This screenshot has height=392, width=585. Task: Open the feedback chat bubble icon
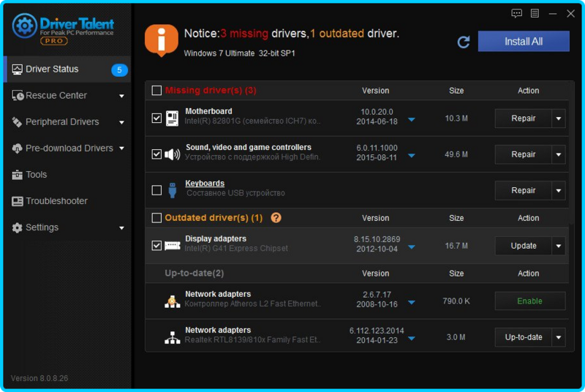click(x=516, y=14)
